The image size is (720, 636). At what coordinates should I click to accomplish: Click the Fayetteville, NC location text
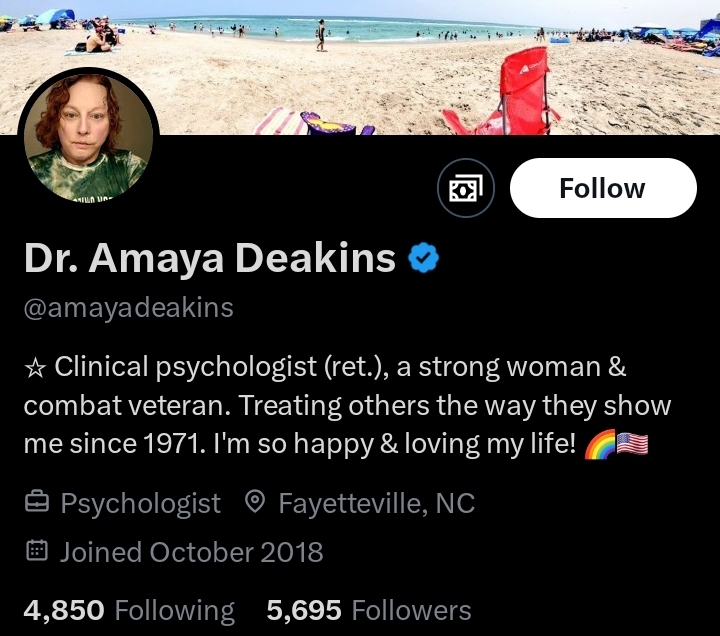[377, 503]
